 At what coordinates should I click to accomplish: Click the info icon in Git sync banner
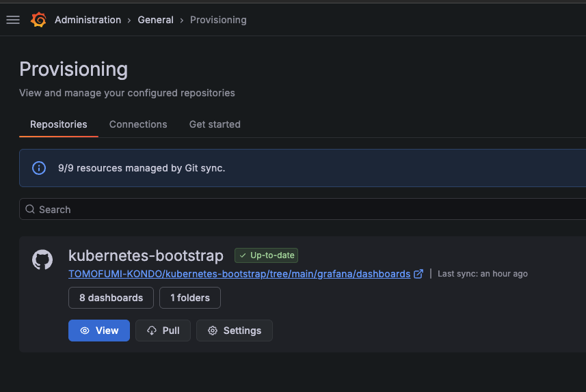[x=40, y=168]
